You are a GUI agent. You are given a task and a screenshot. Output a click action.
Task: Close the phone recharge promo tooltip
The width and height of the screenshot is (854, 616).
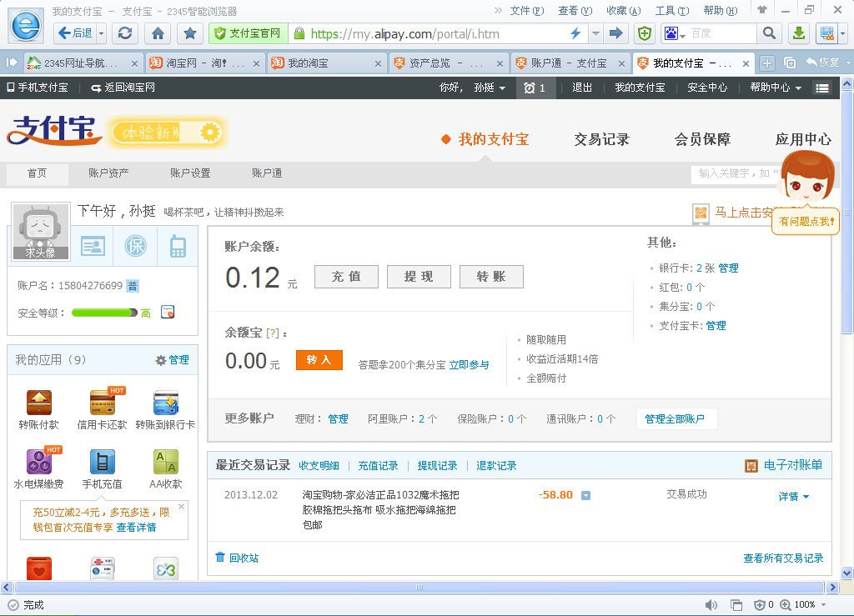click(181, 506)
